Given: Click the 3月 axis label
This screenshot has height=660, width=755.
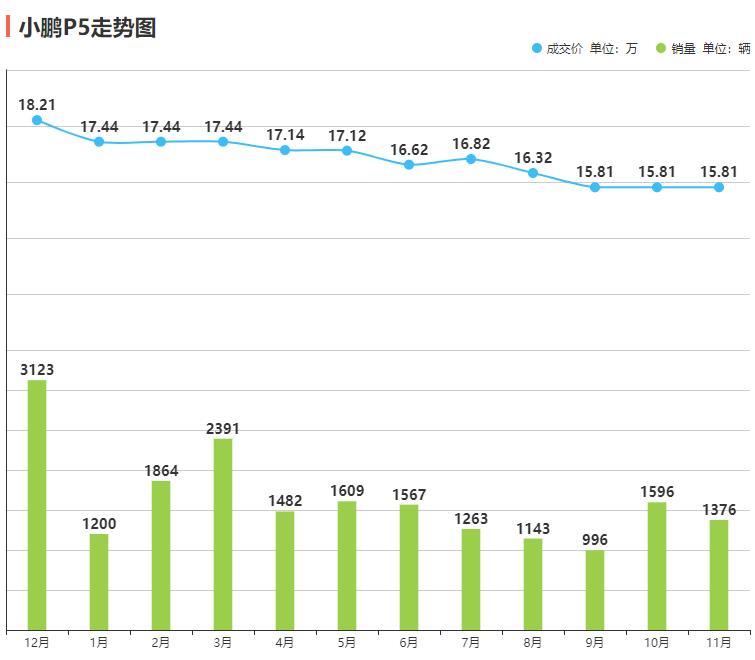Looking at the screenshot, I should tap(223, 642).
